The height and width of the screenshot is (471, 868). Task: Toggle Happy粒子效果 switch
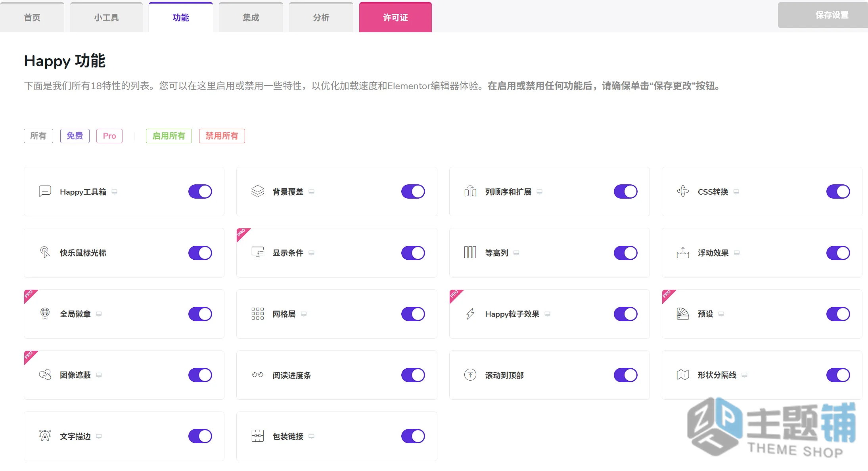(625, 314)
